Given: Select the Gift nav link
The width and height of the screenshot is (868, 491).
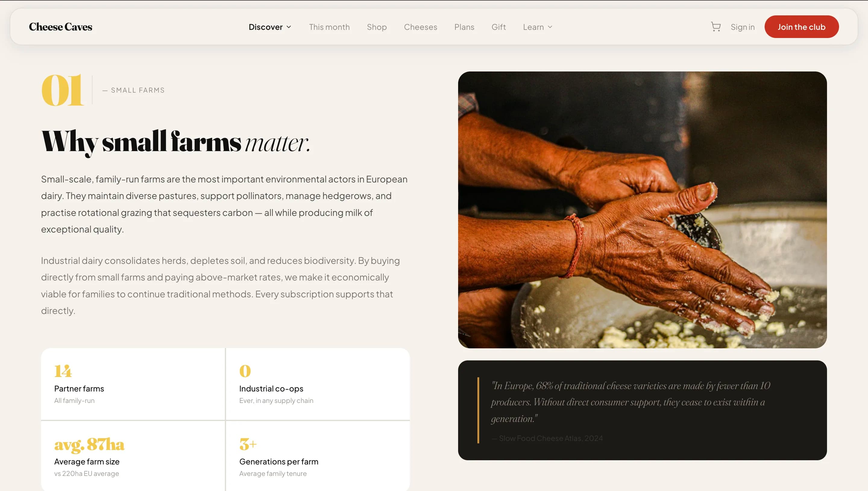Looking at the screenshot, I should point(498,27).
